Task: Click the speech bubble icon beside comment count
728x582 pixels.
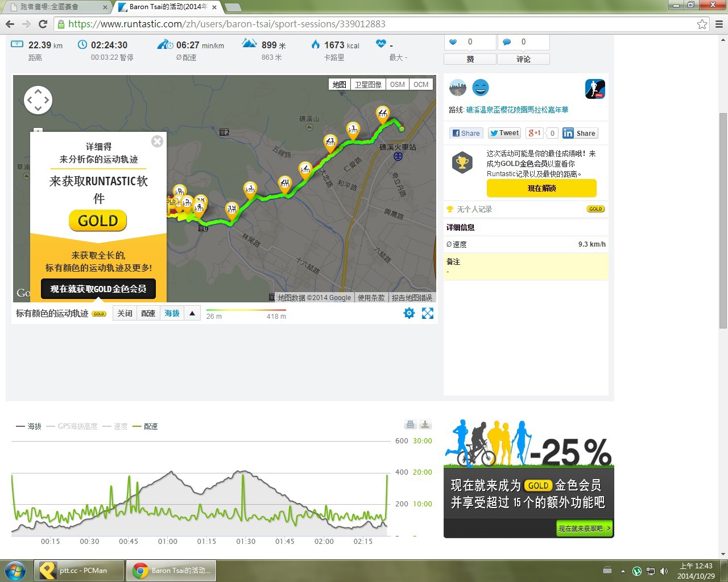Action: click(507, 42)
